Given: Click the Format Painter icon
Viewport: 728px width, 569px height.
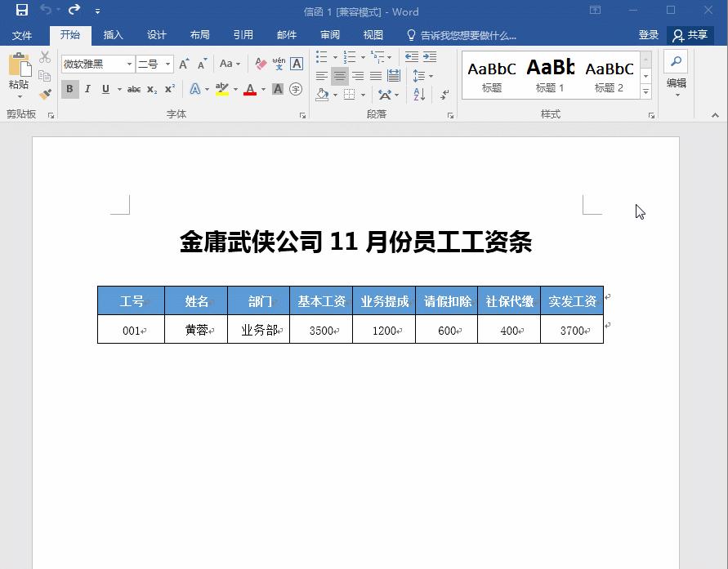Looking at the screenshot, I should click(x=45, y=94).
